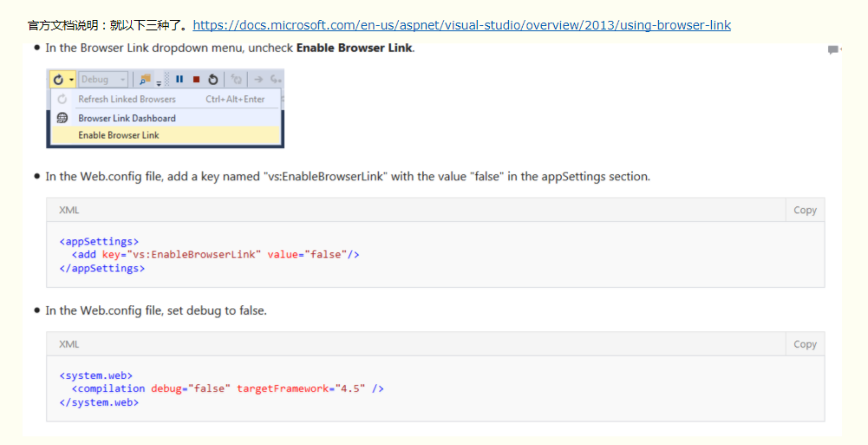Click the toolbar drag handle grip
This screenshot has width=868, height=445.
coord(166,79)
